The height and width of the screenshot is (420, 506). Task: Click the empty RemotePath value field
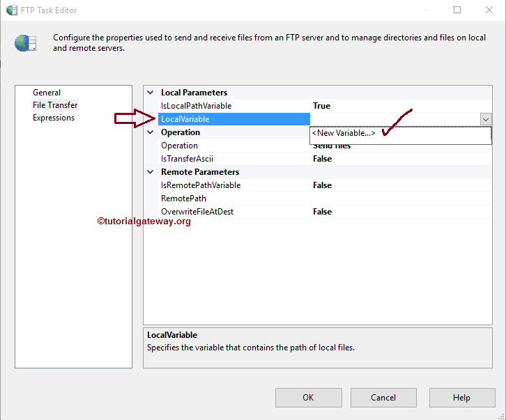tap(401, 199)
